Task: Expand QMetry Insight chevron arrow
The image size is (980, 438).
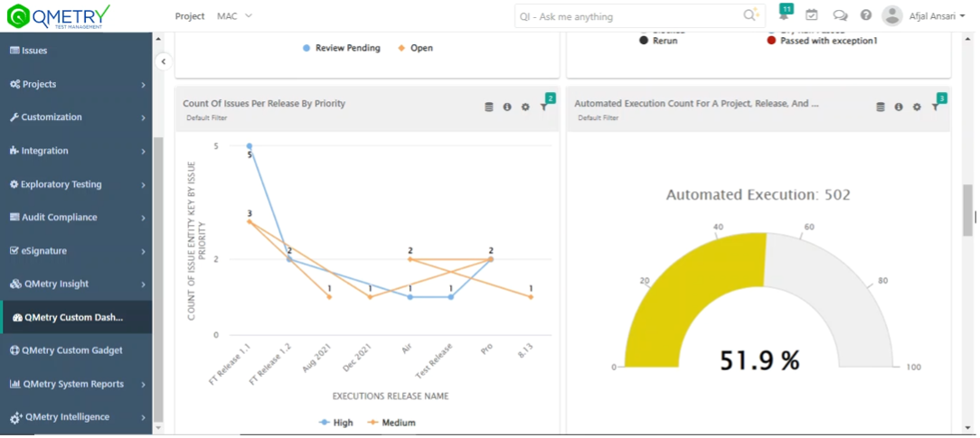Action: tap(143, 284)
